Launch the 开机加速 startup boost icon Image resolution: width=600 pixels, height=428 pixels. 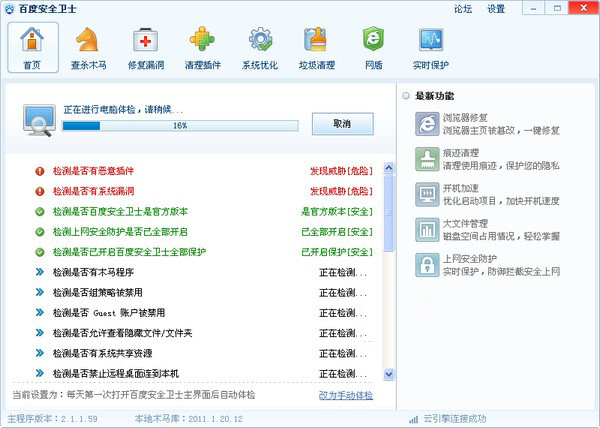coord(427,193)
